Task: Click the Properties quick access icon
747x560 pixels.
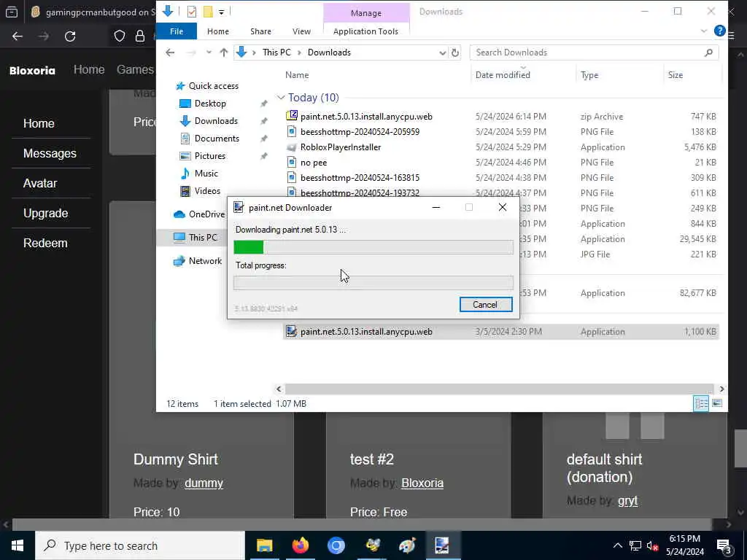Action: point(192,12)
